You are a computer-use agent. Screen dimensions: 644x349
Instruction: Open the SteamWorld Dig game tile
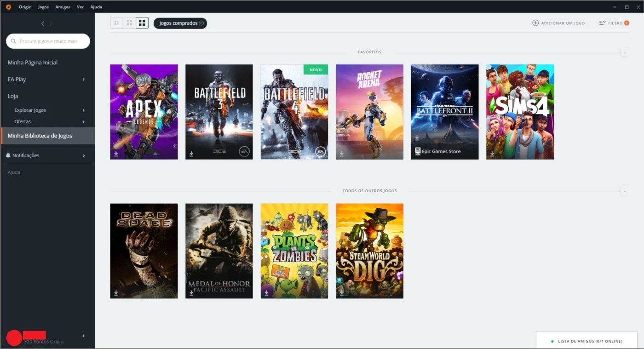pyautogui.click(x=369, y=251)
